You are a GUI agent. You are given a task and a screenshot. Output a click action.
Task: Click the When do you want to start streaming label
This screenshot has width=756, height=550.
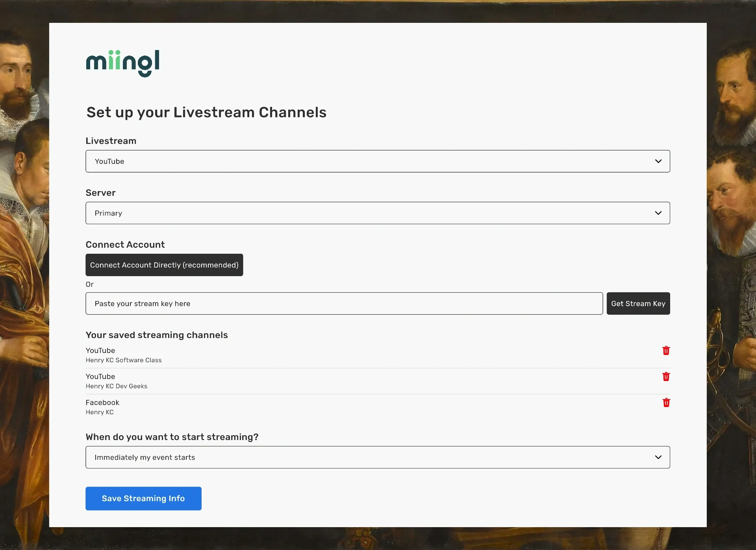[x=172, y=437]
